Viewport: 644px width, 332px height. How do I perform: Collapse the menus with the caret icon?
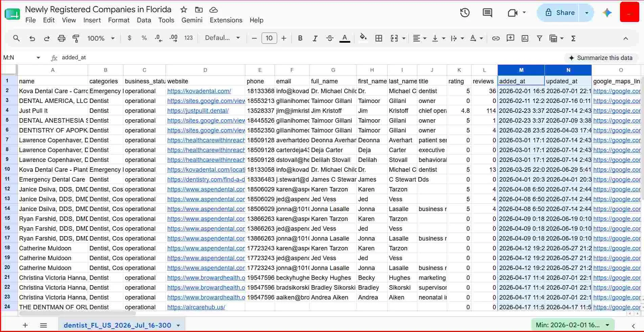pyautogui.click(x=626, y=38)
